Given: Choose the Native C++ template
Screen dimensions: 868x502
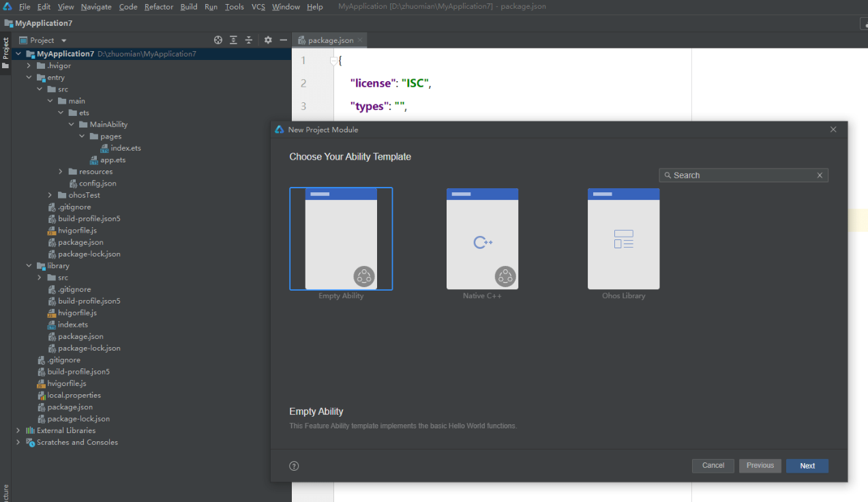Looking at the screenshot, I should (482, 239).
